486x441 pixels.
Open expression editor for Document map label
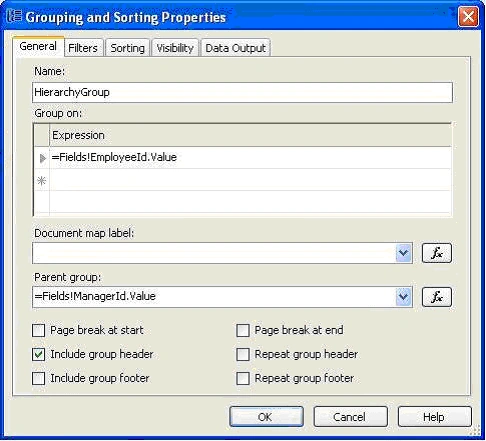tap(437, 253)
